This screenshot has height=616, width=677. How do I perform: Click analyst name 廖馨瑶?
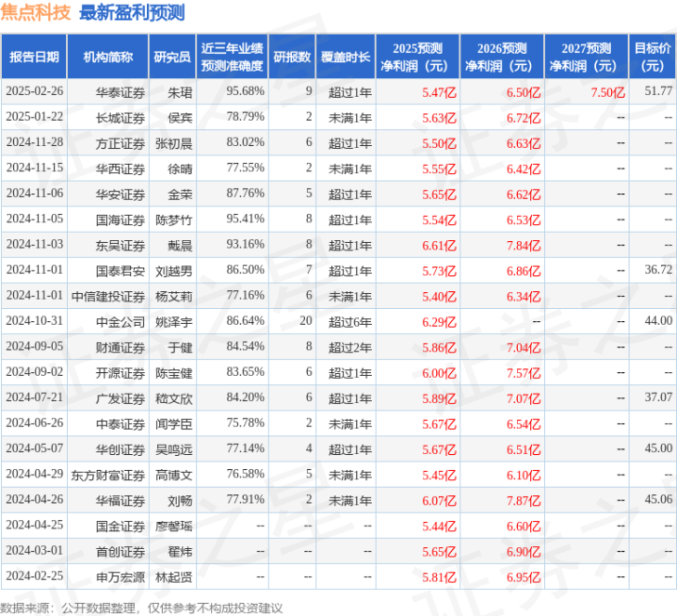coord(174,527)
